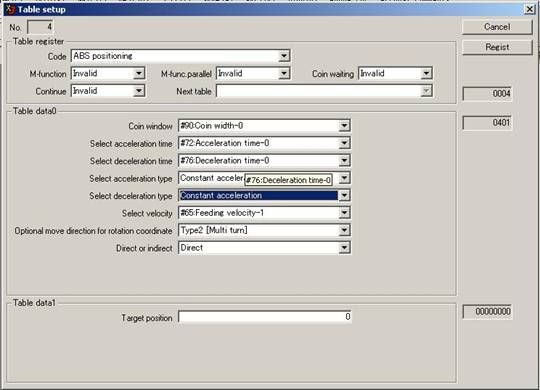
Task: Click the Coin window label
Action: click(x=150, y=126)
